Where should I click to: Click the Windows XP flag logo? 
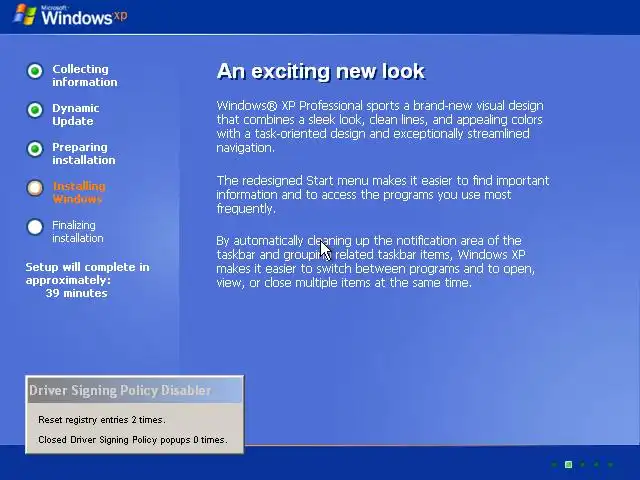click(x=25, y=15)
